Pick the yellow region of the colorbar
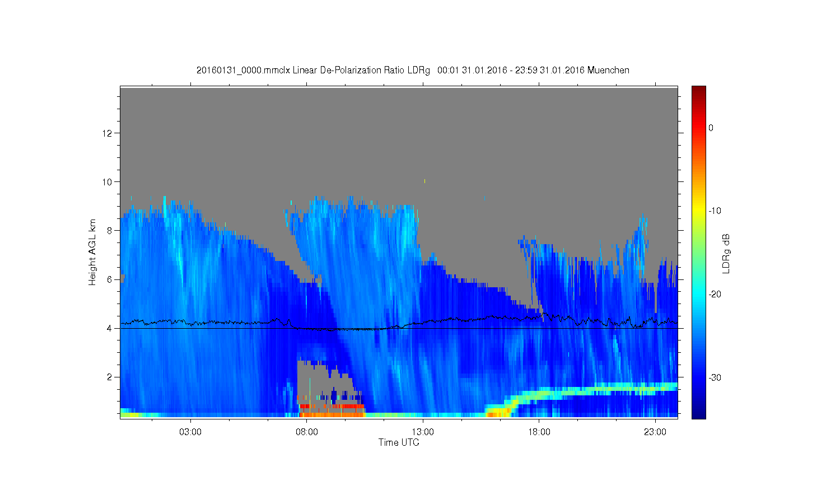This screenshot has height=504, width=840. click(699, 210)
